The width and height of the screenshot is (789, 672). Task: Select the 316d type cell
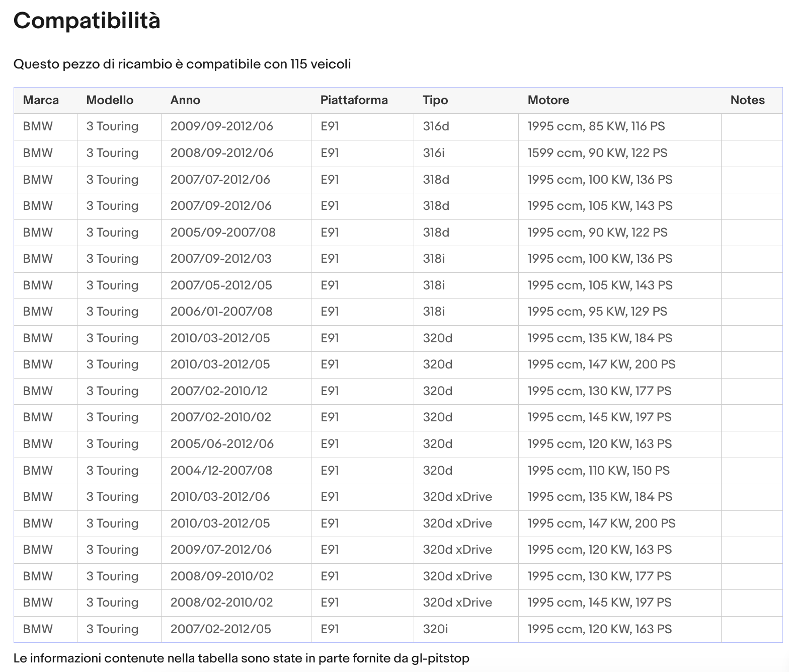click(466, 126)
